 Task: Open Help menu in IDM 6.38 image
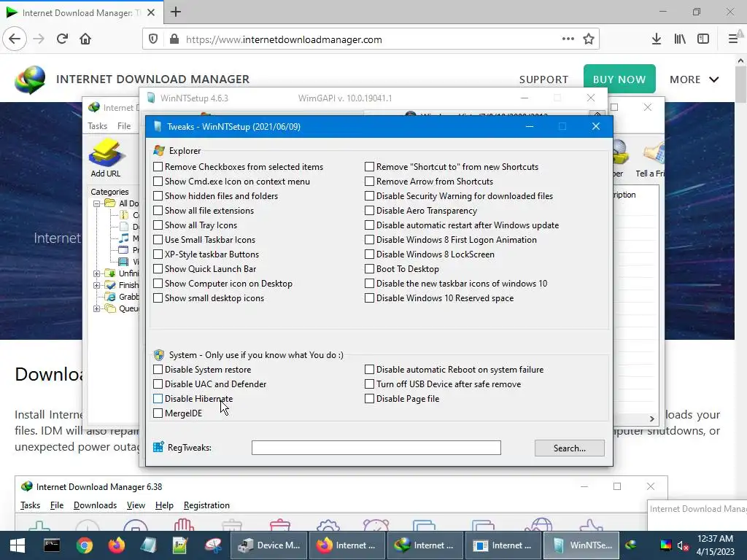point(164,505)
